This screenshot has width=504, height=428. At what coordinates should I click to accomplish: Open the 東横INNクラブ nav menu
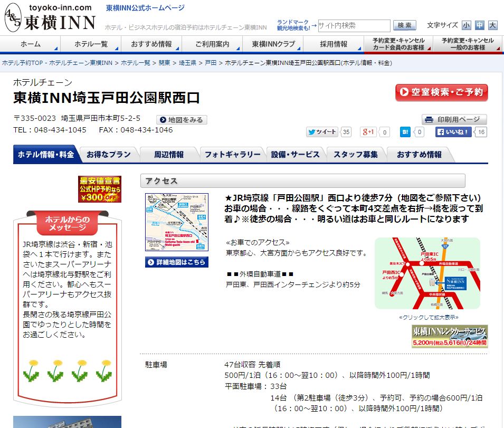(273, 44)
